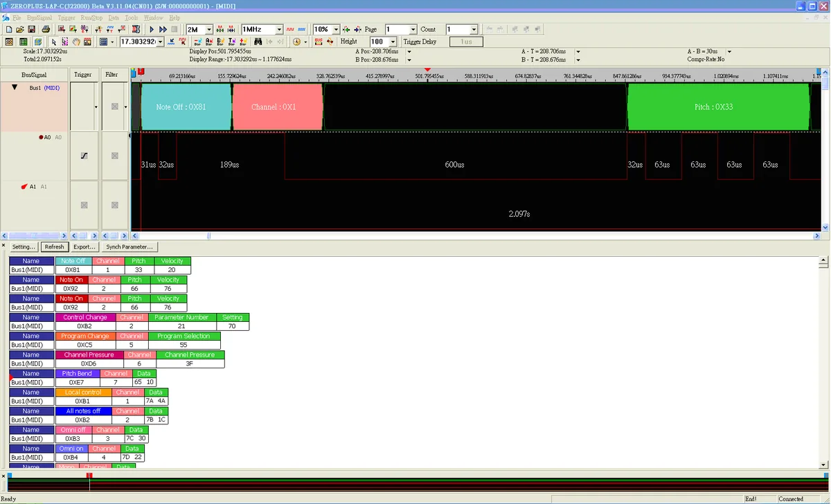Collapse the Bus1 MIDI expander triangle
Viewport: 831px width, 504px height.
point(15,87)
